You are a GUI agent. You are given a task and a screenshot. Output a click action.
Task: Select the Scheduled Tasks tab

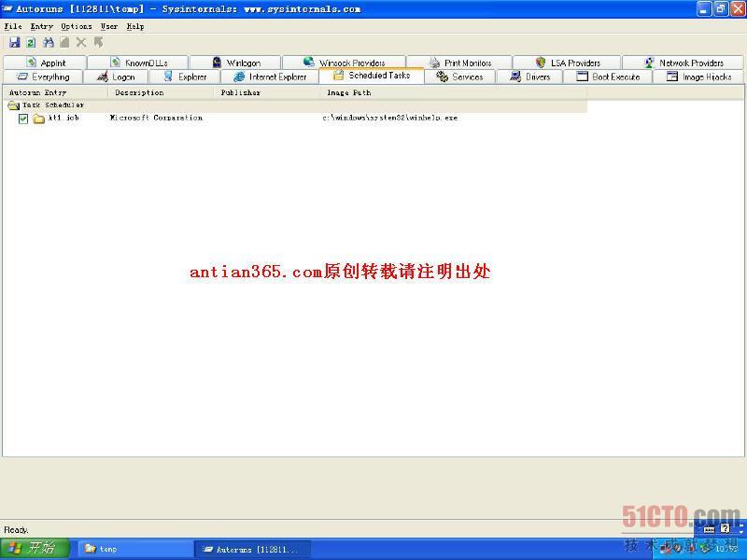point(372,76)
